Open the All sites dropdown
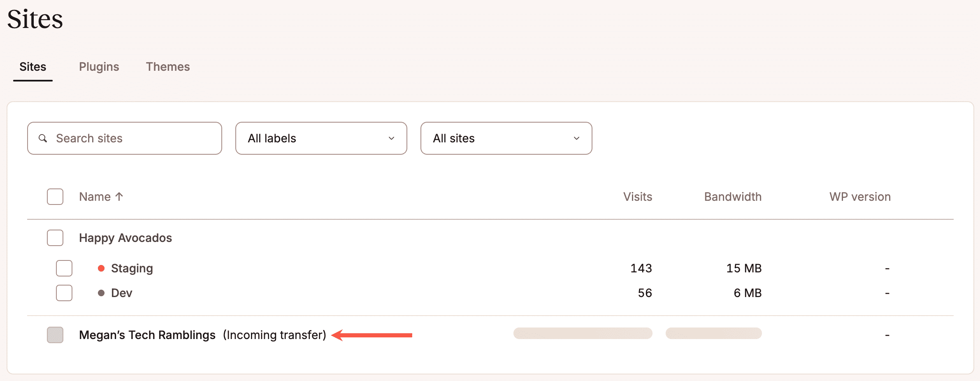The height and width of the screenshot is (381, 980). click(506, 138)
